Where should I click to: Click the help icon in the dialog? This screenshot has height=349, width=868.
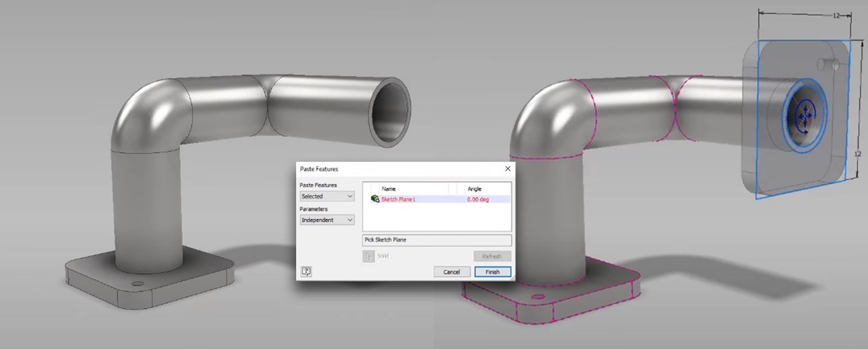[306, 272]
